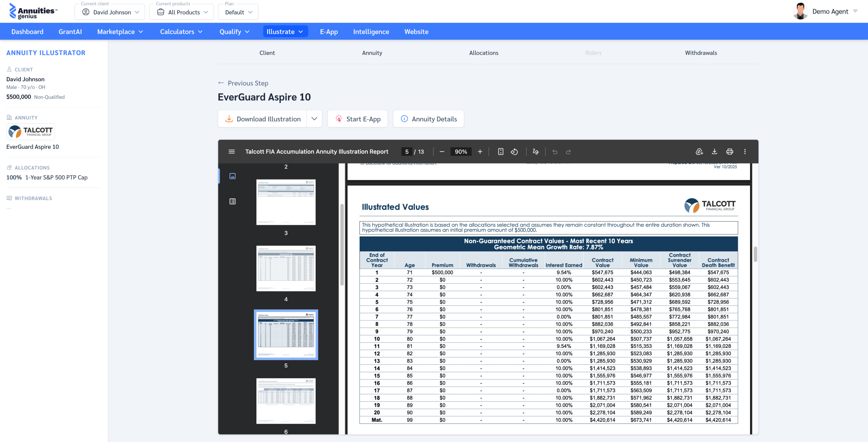Zoom in the PDF with plus icon
The image size is (868, 442).
[x=480, y=152]
